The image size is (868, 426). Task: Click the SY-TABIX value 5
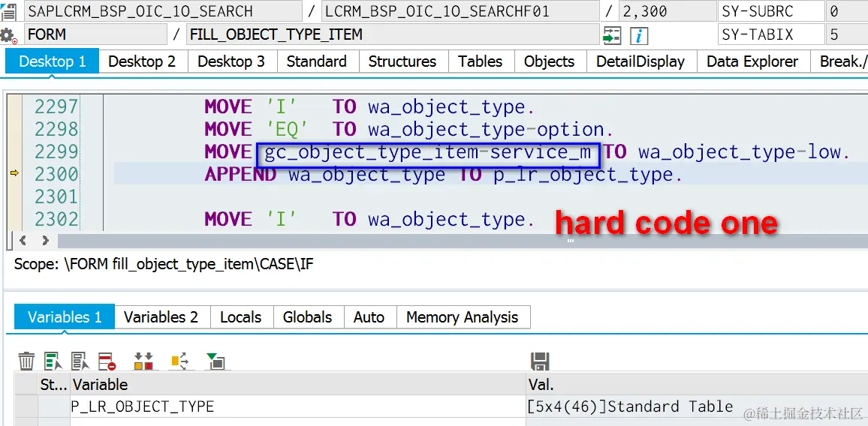point(847,34)
